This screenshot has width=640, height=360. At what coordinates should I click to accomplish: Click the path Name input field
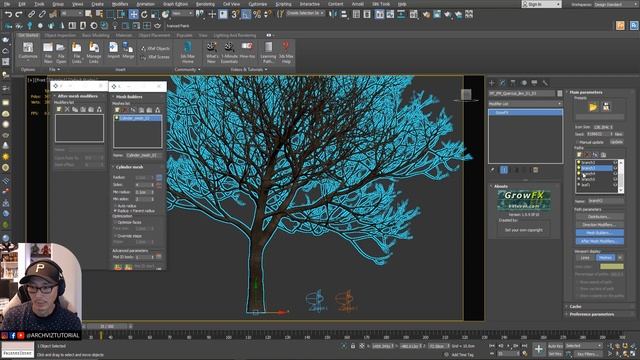coord(605,201)
